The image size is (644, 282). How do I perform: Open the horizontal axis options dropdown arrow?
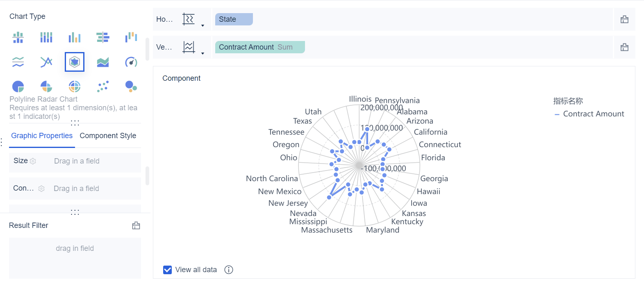pos(203,25)
